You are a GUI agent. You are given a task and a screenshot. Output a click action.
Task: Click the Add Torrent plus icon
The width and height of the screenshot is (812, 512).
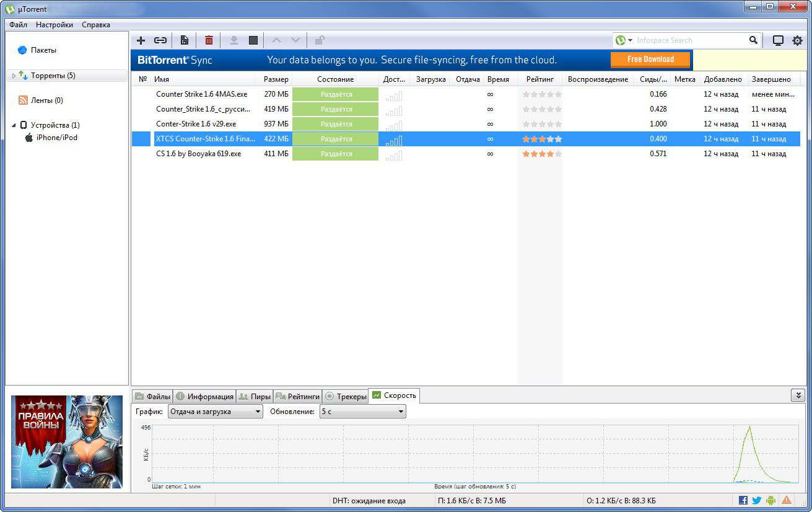[141, 40]
